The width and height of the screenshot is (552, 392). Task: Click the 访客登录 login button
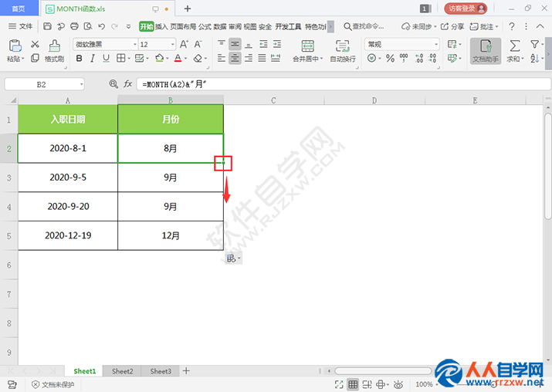coord(466,8)
